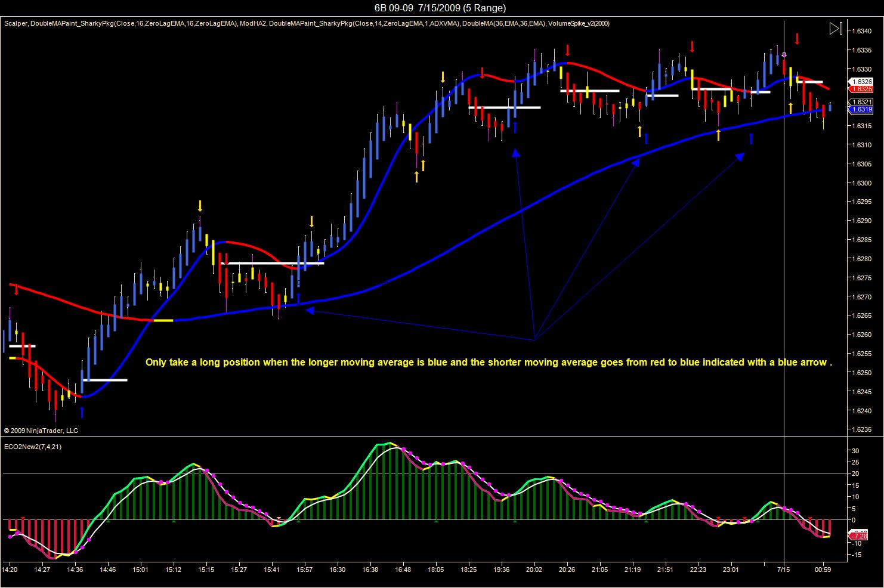Image resolution: width=884 pixels, height=588 pixels.
Task: Click the 21:19 time axis label
Action: 632,570
